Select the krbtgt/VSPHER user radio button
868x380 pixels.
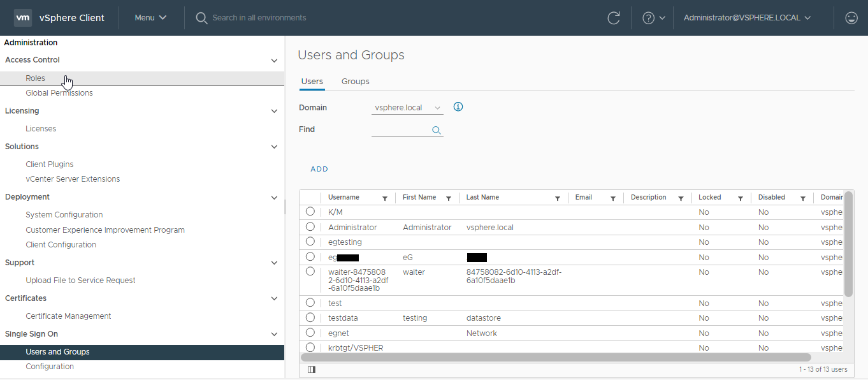point(310,347)
